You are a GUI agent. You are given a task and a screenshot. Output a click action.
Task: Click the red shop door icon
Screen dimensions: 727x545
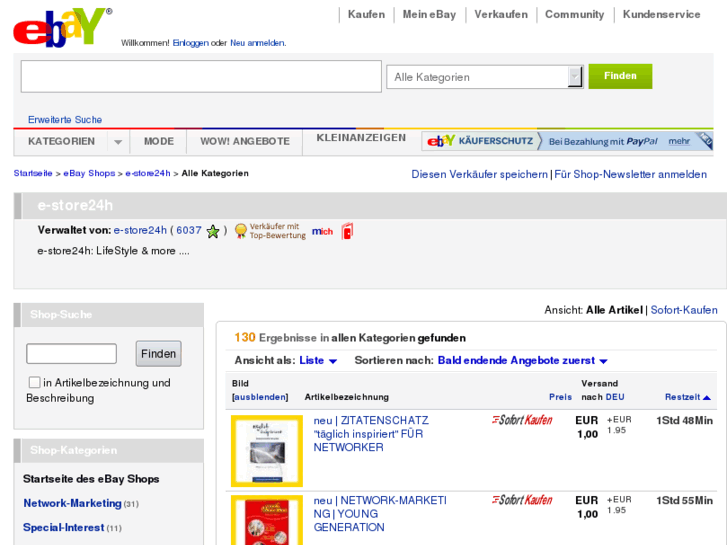(x=347, y=231)
